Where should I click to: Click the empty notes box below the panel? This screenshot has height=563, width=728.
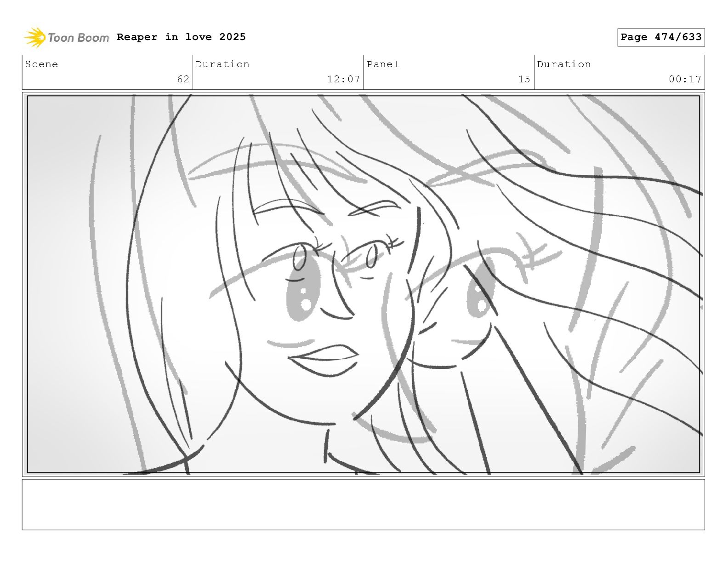(364, 505)
